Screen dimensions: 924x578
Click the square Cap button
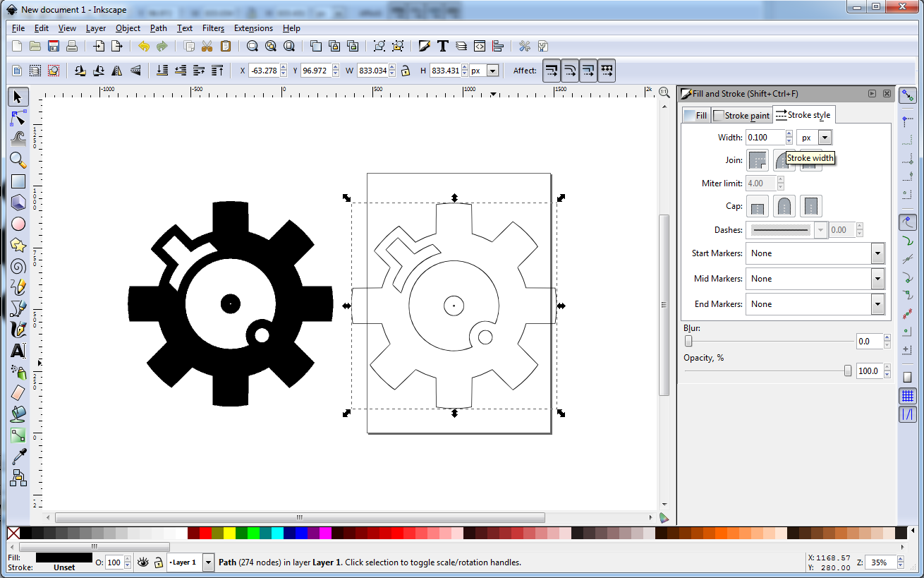[x=810, y=205]
